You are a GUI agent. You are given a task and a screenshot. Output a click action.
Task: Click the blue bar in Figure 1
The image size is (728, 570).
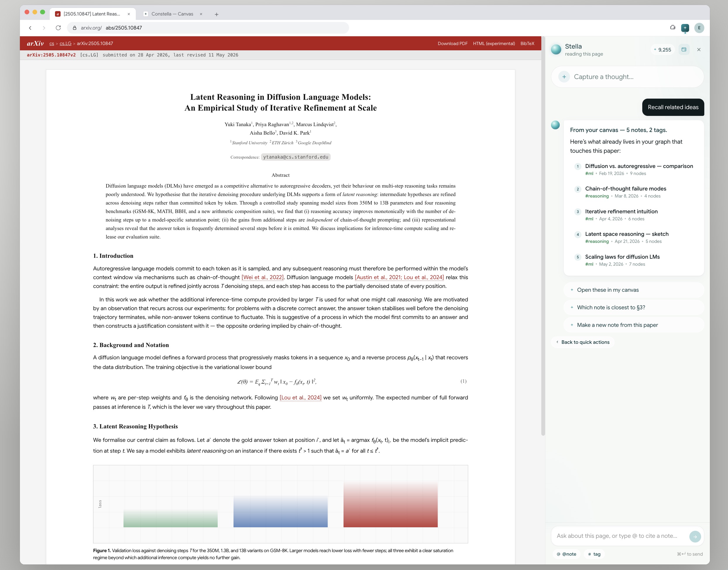coord(281,511)
